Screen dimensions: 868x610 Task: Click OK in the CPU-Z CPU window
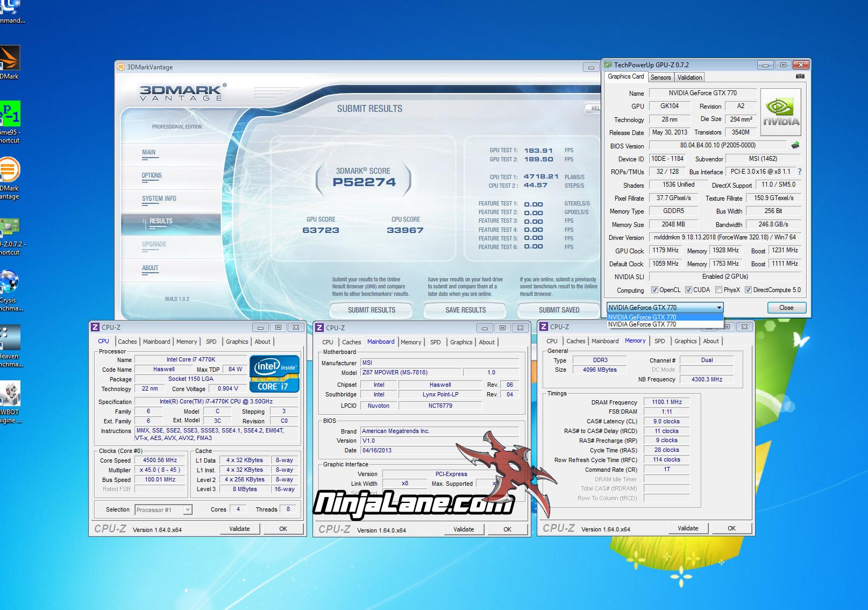(283, 529)
